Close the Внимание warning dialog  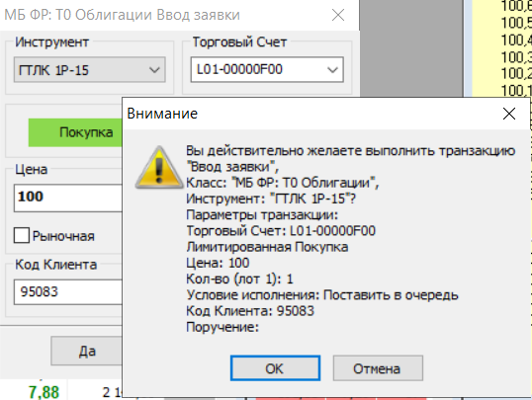click(x=509, y=114)
